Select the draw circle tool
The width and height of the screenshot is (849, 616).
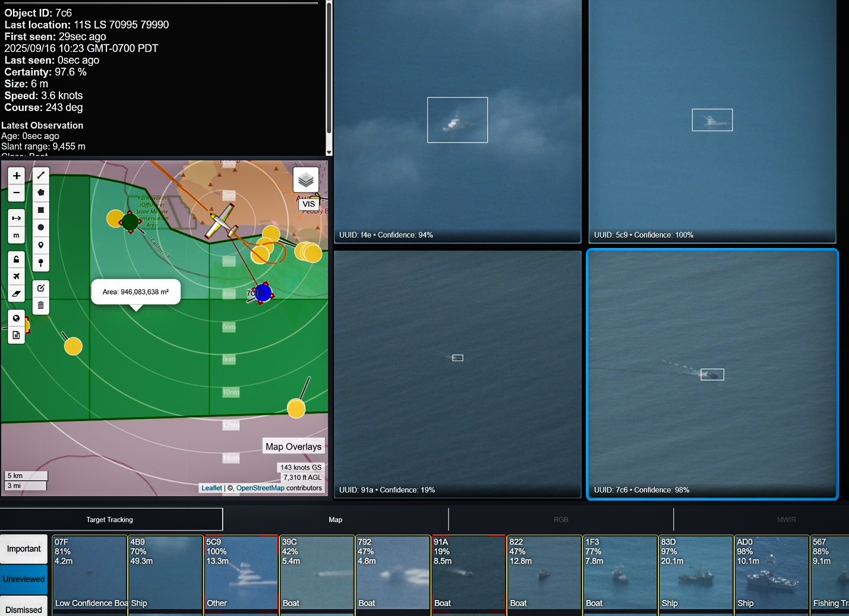point(40,228)
